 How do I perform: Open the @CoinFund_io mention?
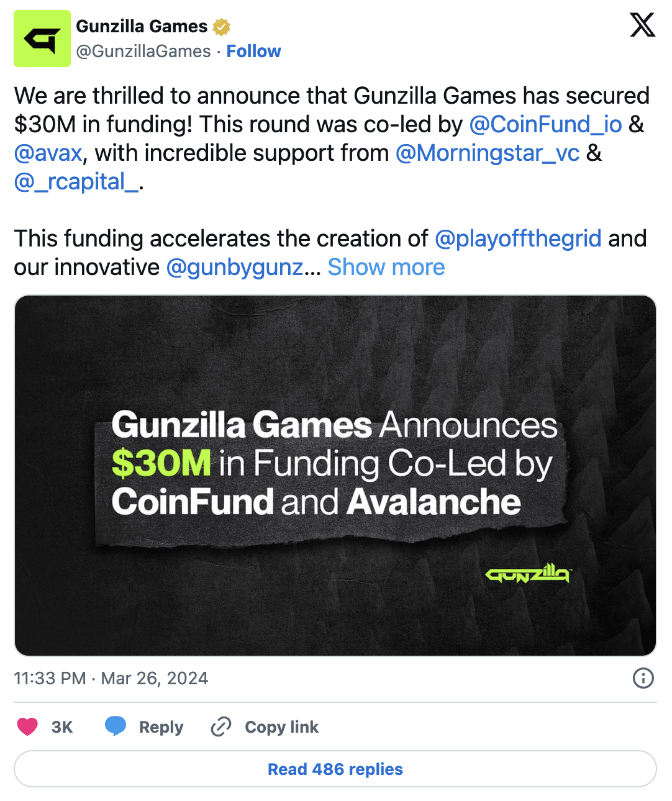tap(545, 124)
